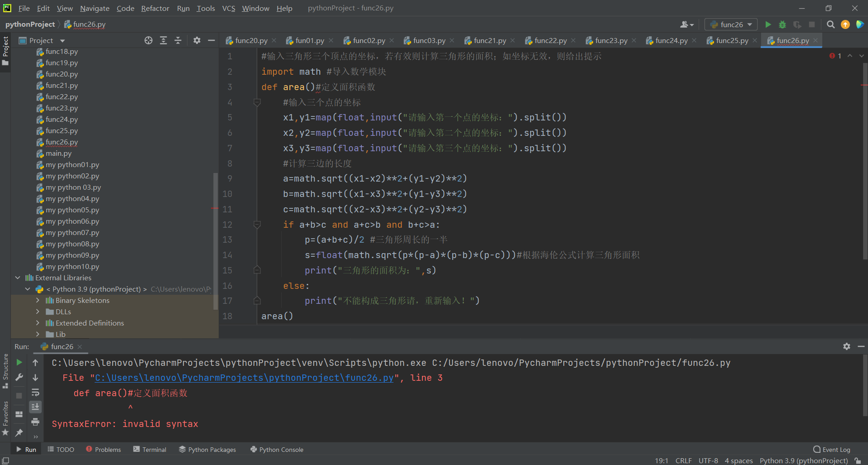The image size is (868, 465).
Task: Hide the Run panel
Action: tap(861, 346)
